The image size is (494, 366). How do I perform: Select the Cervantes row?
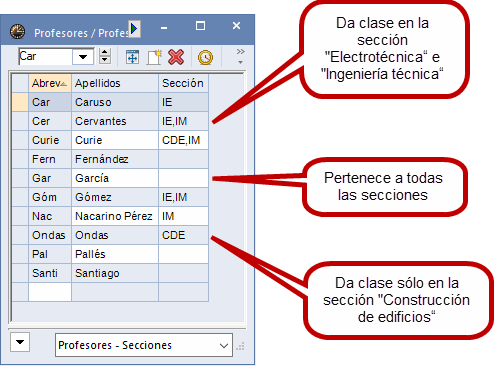point(110,121)
